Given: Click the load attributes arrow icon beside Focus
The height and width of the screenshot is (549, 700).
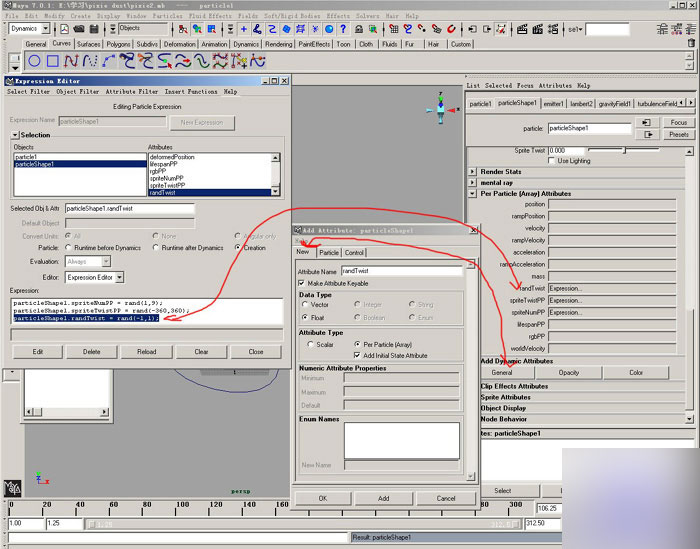Looking at the screenshot, I should 646,122.
